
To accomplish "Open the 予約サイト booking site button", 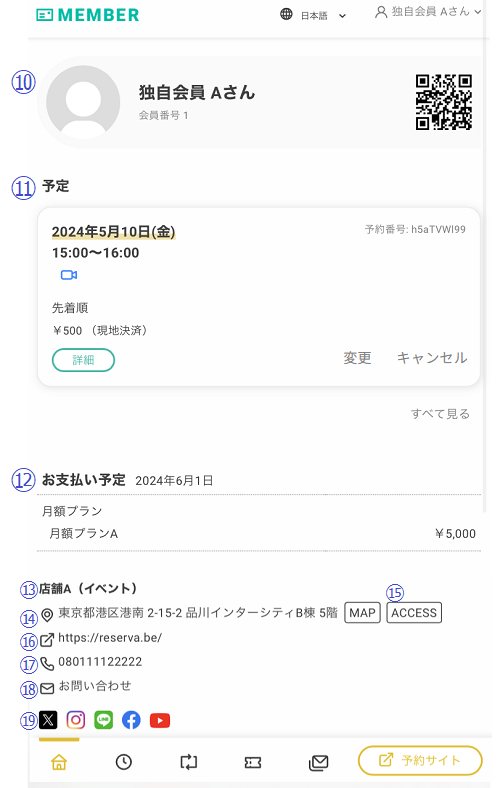I will tap(420, 760).
